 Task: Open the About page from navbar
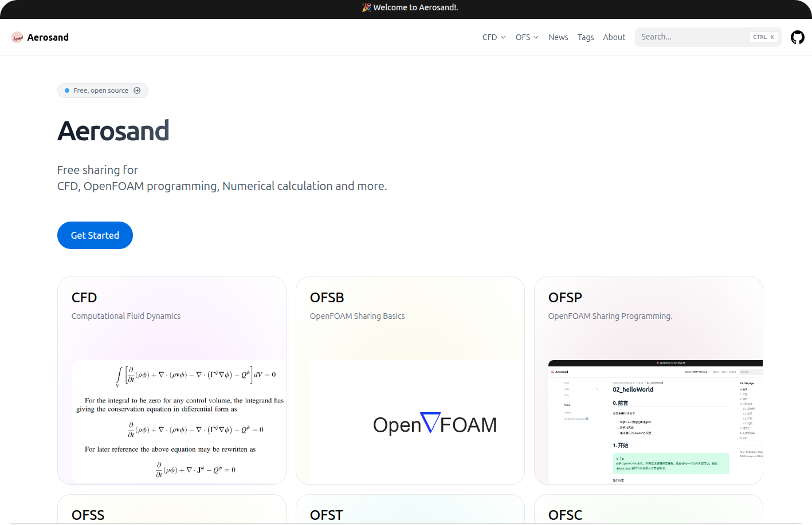[x=614, y=37]
